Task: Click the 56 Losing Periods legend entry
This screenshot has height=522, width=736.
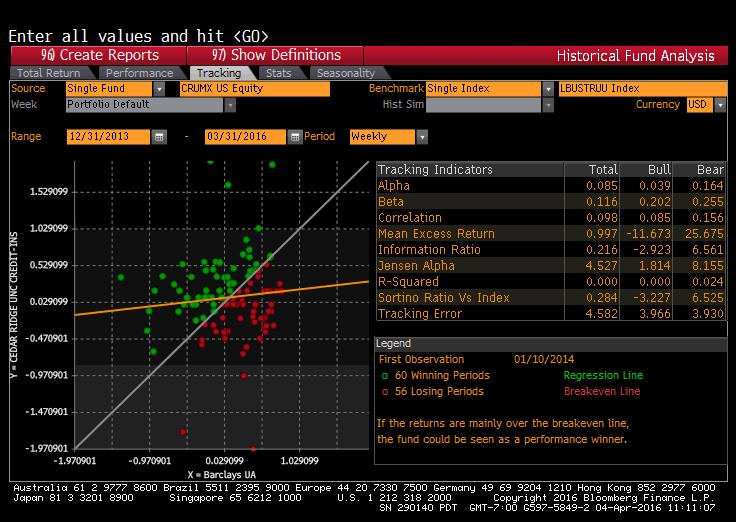Action: pyautogui.click(x=433, y=392)
